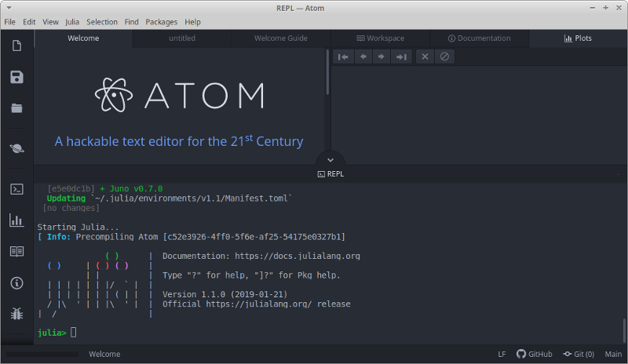Viewport: 628px width, 364px height.
Task: Click the Save file floppy disk icon
Action: [16, 77]
